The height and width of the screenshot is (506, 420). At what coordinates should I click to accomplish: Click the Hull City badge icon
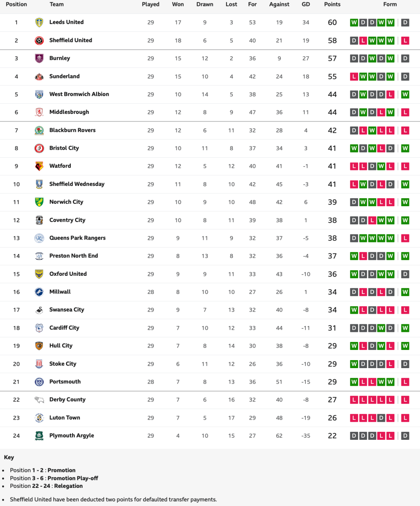pyautogui.click(x=39, y=346)
